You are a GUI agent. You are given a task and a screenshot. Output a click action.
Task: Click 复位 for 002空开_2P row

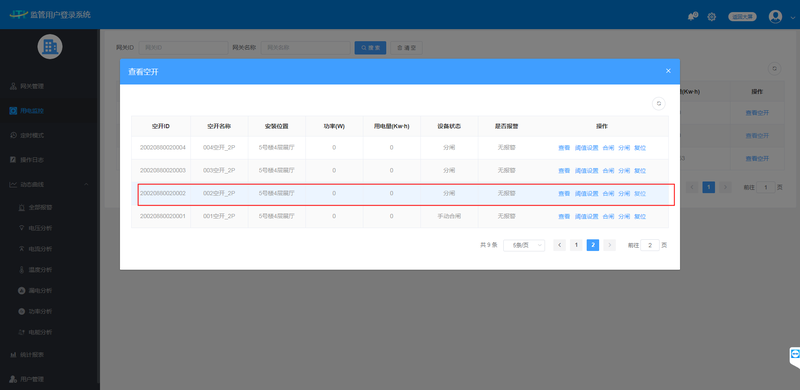click(x=640, y=194)
